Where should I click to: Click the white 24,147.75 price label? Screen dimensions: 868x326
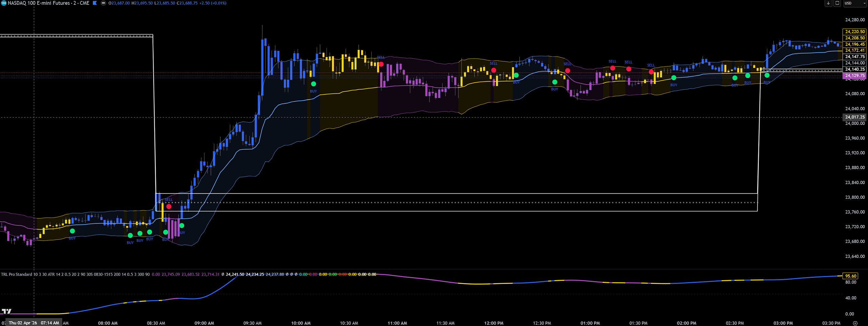click(854, 57)
